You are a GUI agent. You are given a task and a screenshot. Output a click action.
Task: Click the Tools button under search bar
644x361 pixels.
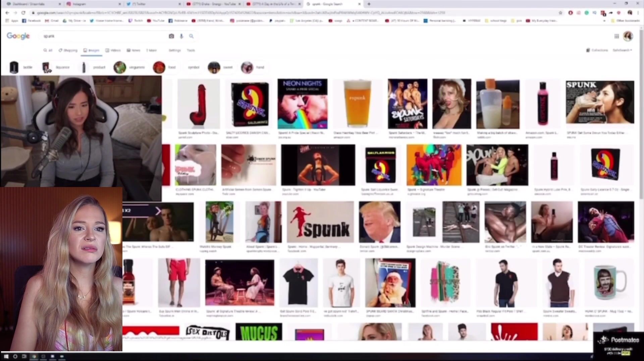tap(191, 50)
